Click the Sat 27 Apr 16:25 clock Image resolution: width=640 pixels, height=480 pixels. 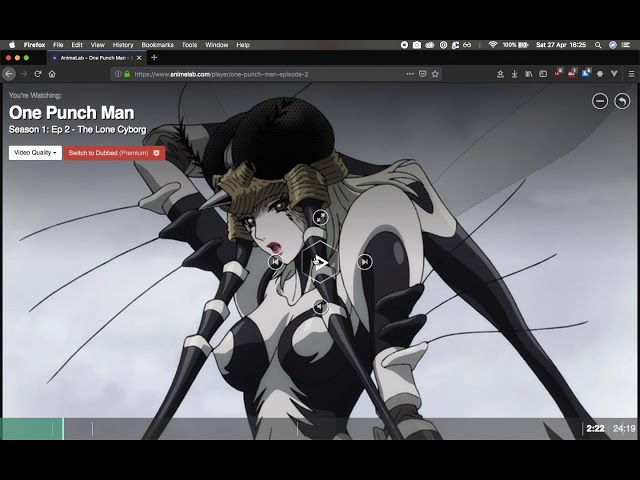[561, 45]
